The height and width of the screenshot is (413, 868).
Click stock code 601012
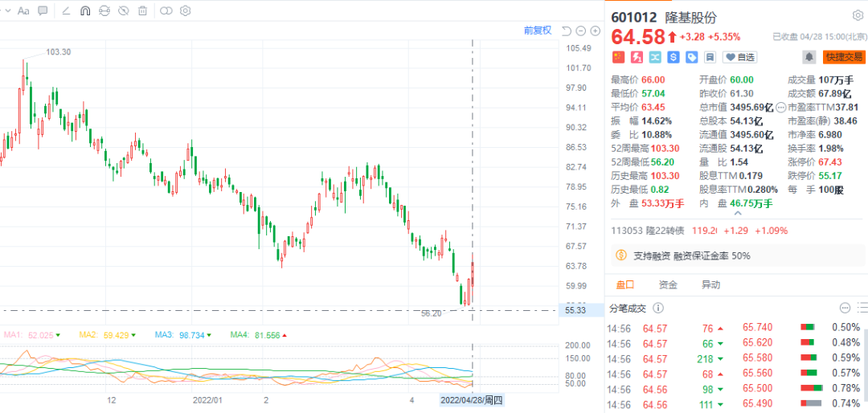point(635,17)
